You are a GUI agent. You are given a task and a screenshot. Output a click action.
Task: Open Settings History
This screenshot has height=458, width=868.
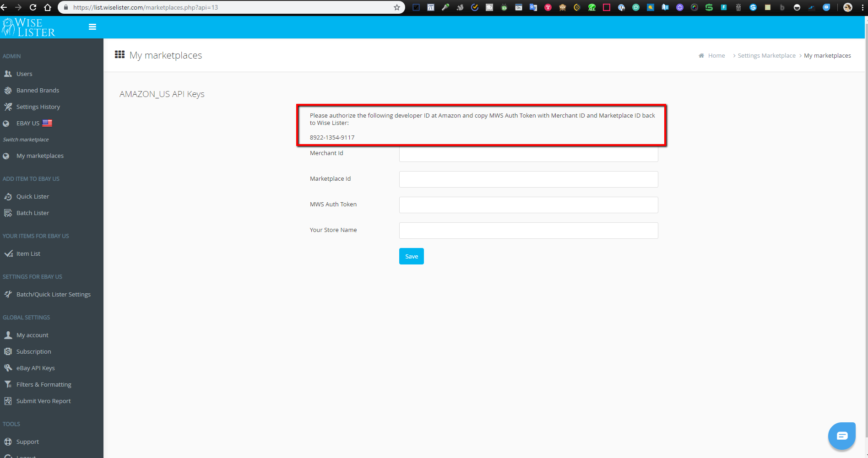(x=38, y=107)
